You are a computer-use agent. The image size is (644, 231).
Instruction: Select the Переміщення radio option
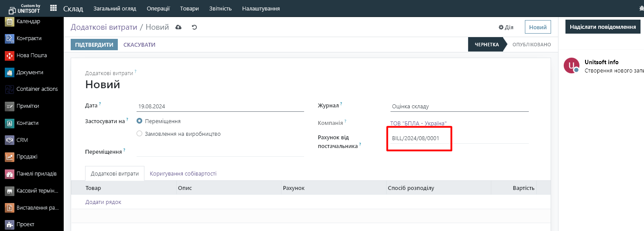click(140, 121)
